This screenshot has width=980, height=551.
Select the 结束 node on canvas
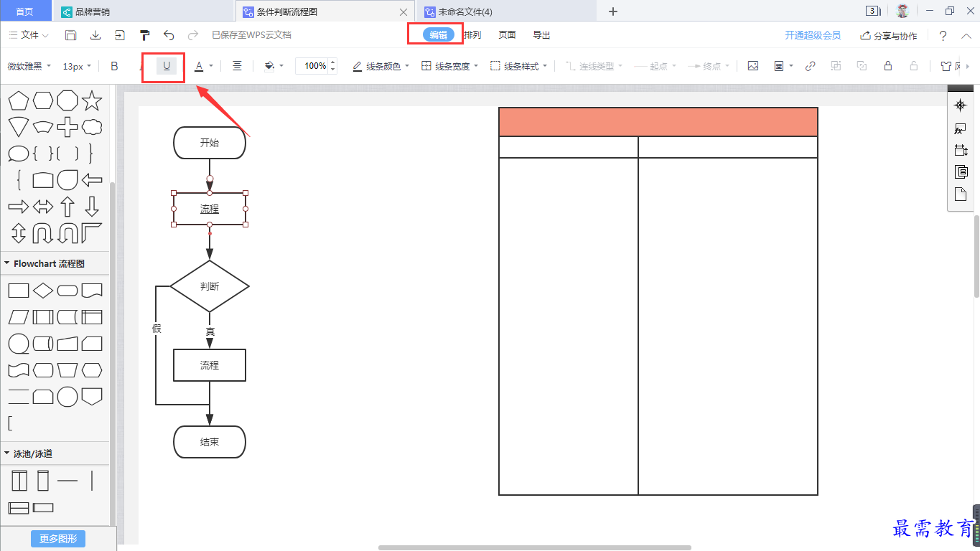210,442
